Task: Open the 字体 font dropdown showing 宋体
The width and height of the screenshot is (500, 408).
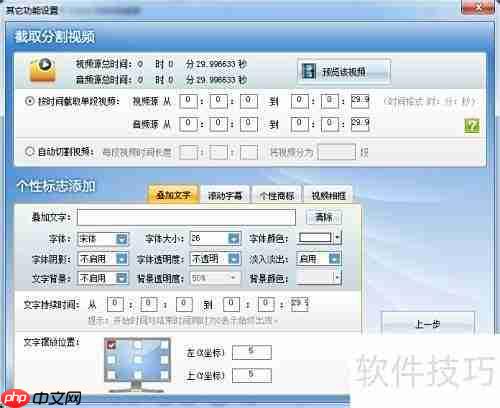Action: pos(103,239)
